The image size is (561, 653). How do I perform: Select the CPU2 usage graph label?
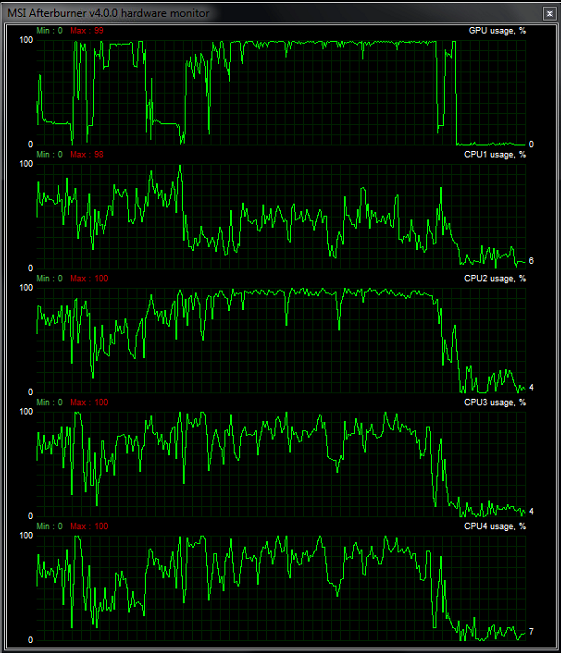click(495, 279)
